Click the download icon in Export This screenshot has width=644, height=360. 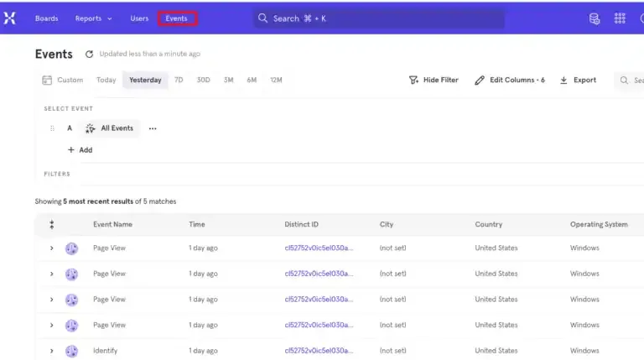[563, 80]
